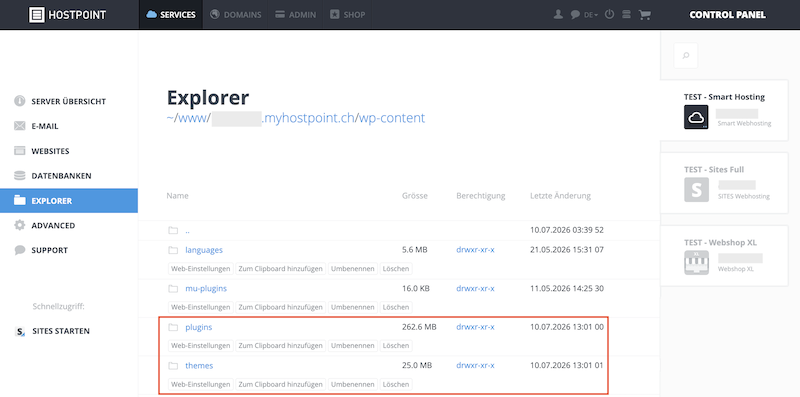The width and height of the screenshot is (800, 397).
Task: Open the plugins folder
Action: [198, 327]
